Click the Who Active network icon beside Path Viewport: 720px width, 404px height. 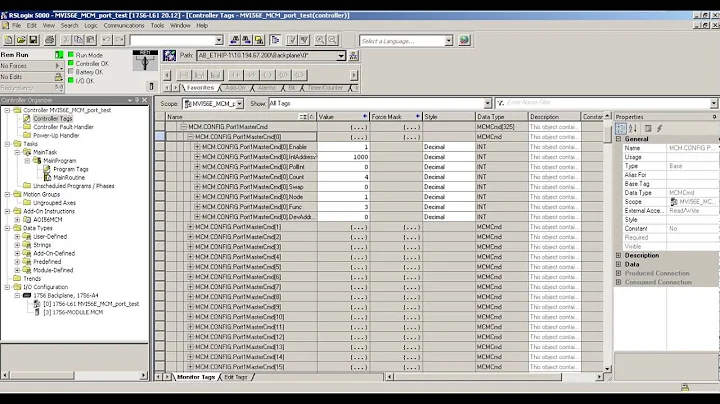click(169, 56)
